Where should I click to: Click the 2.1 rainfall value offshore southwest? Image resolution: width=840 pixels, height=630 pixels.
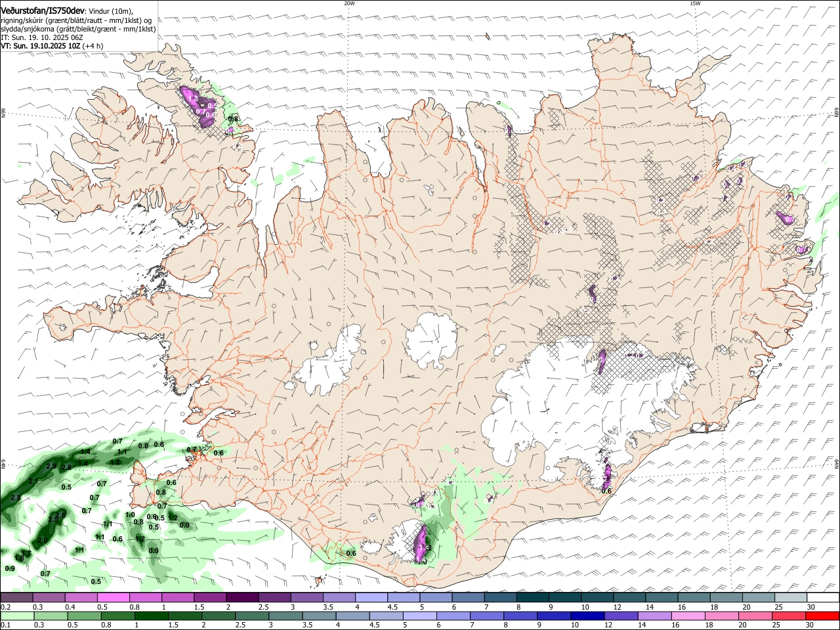coord(34,481)
